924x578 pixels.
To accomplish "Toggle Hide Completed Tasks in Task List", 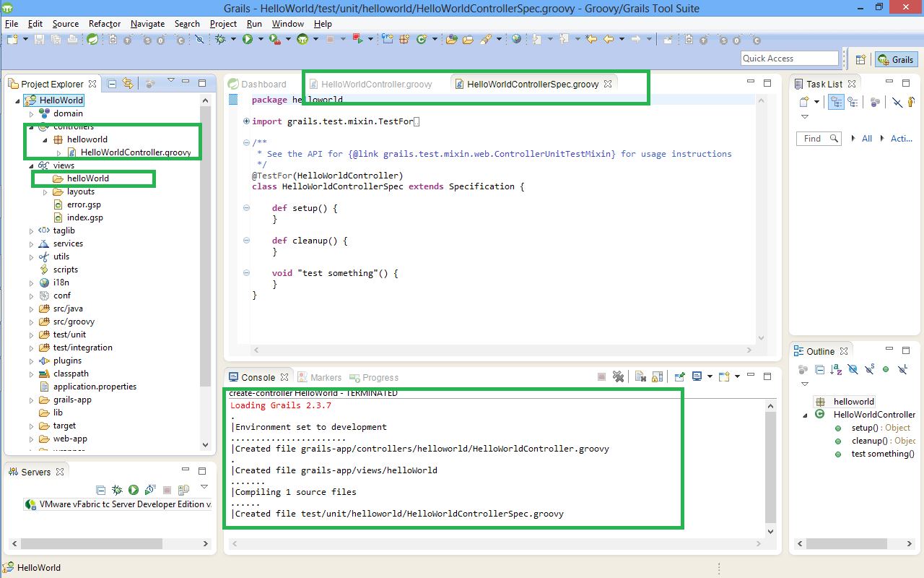I will point(897,102).
